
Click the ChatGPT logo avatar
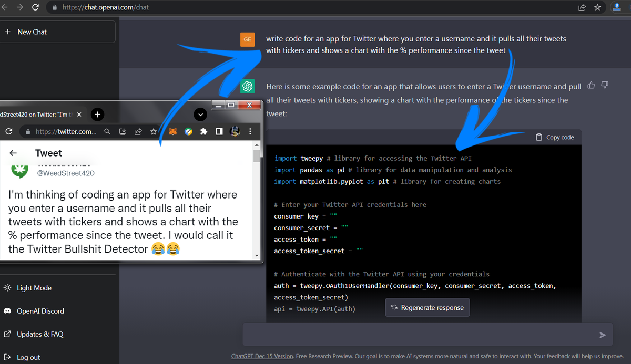(x=247, y=87)
